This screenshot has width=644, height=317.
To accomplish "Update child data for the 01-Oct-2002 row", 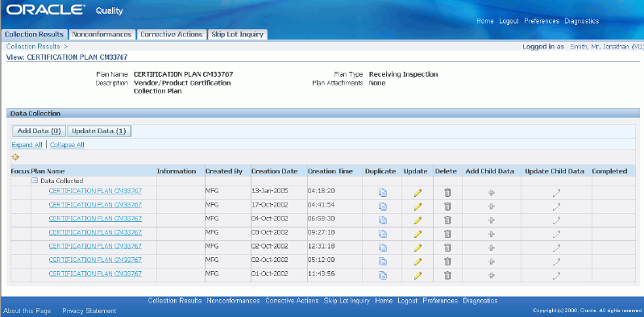I will click(556, 276).
